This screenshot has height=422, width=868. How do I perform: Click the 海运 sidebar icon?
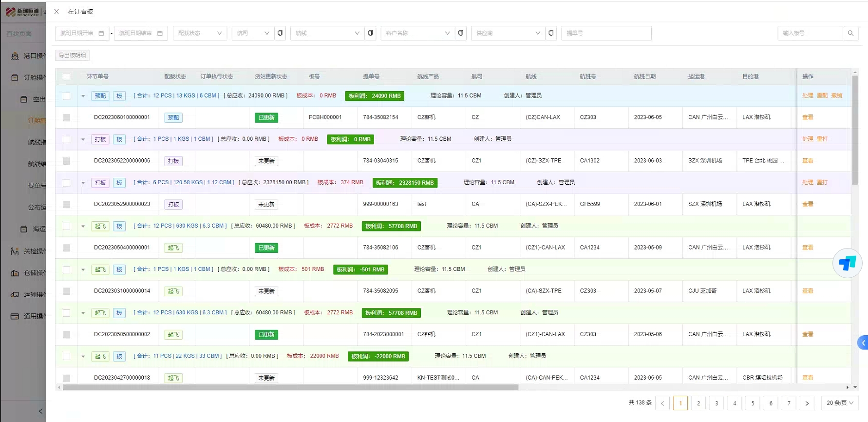click(x=24, y=229)
